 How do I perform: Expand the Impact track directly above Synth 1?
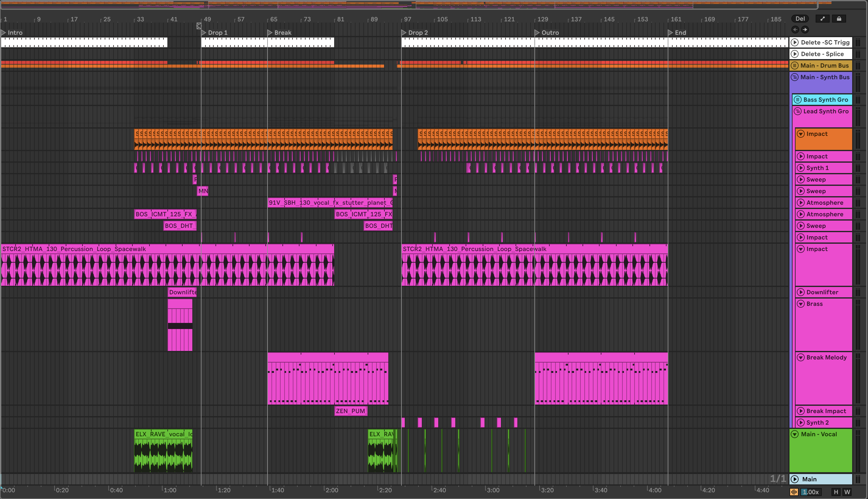[800, 156]
